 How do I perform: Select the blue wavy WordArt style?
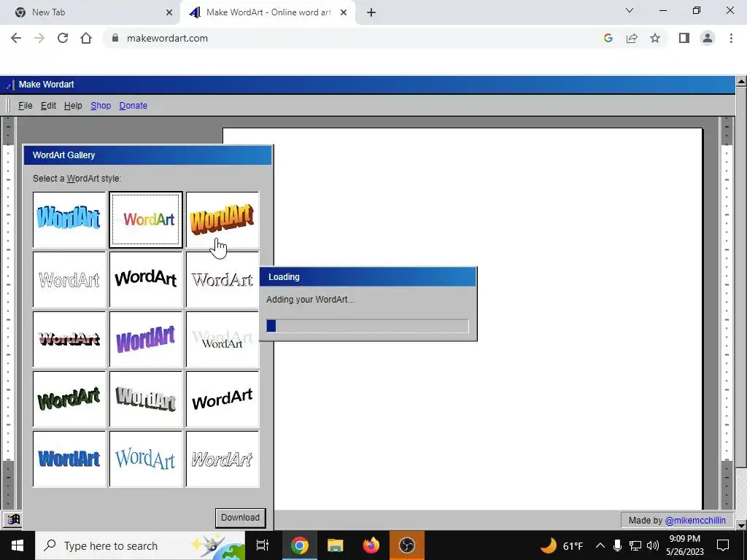click(69, 219)
